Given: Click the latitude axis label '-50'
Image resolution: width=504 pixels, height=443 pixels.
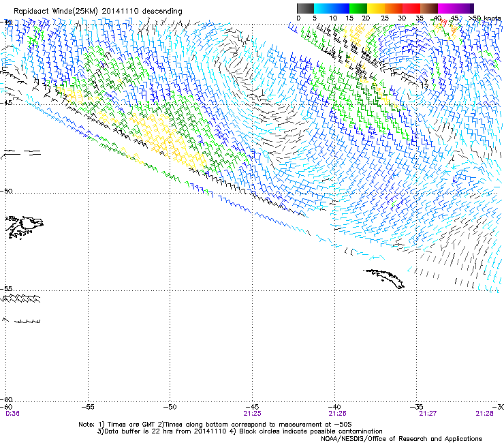Looking at the screenshot, I should pos(7,191).
